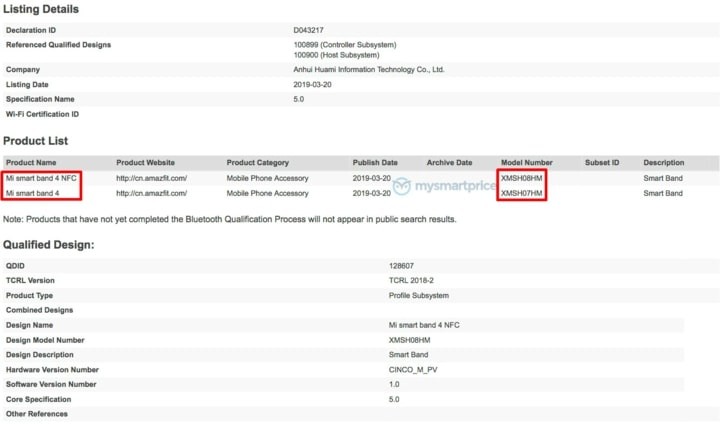The height and width of the screenshot is (424, 720).
Task: Click QDID value 128607
Action: click(x=401, y=266)
